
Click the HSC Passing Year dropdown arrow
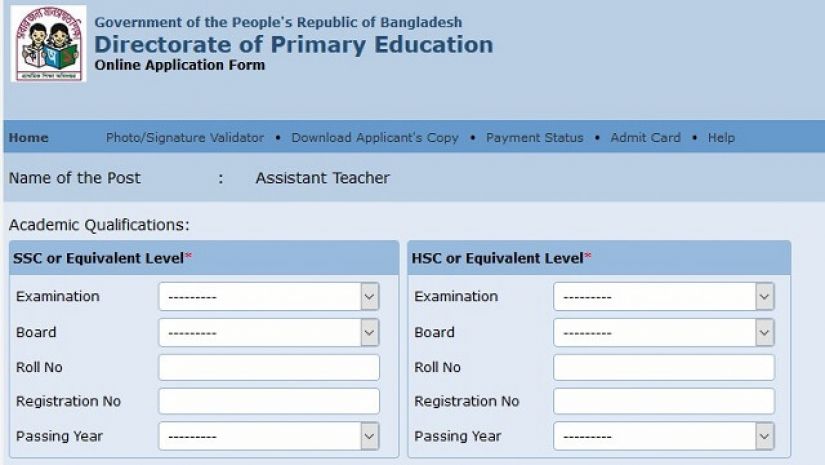click(x=765, y=436)
